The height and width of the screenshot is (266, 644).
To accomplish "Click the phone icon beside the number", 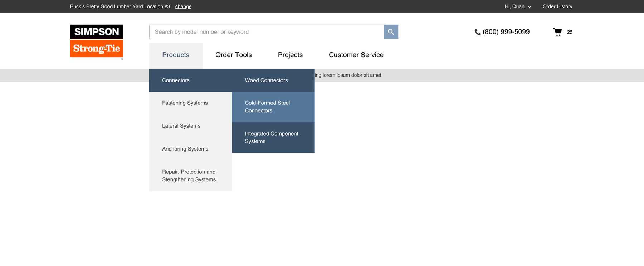I will tap(477, 32).
